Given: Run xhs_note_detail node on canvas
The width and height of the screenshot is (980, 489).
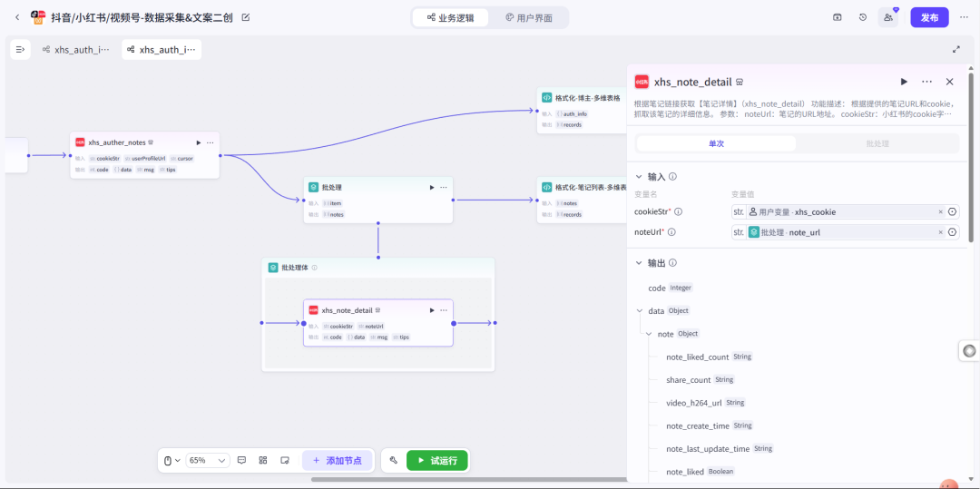Looking at the screenshot, I should [431, 310].
